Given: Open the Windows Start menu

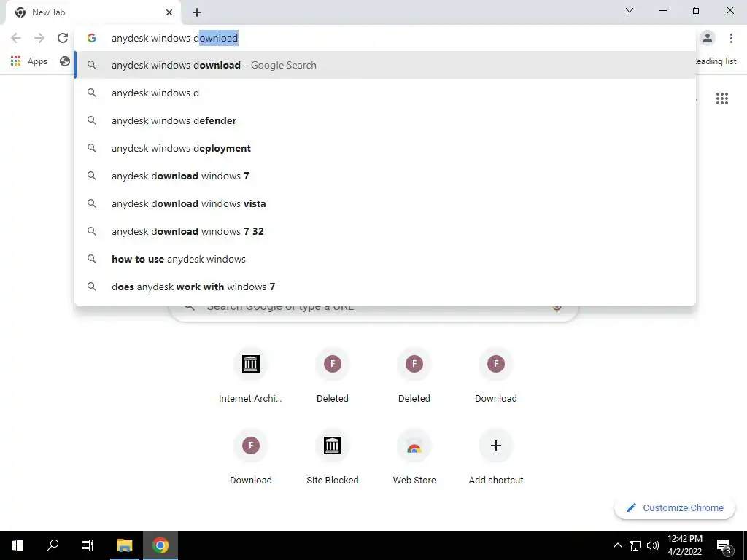Looking at the screenshot, I should coord(18,545).
